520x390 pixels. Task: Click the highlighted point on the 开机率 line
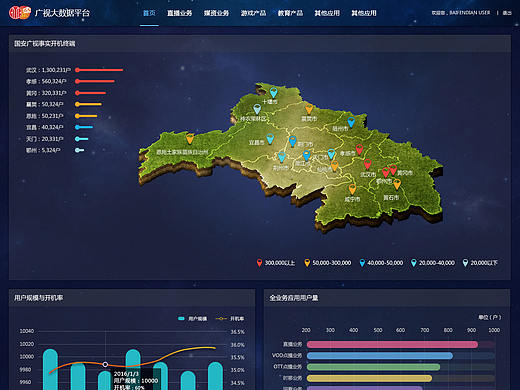[x=105, y=364]
